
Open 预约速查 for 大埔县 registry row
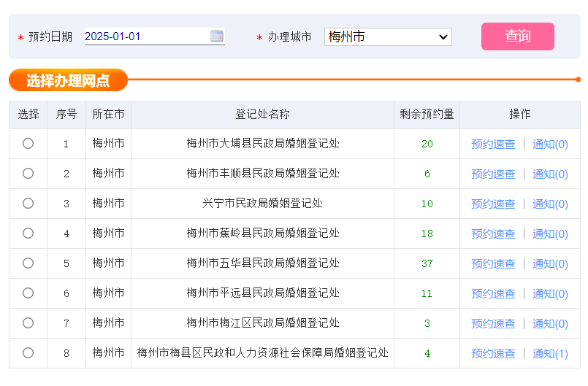pos(493,144)
